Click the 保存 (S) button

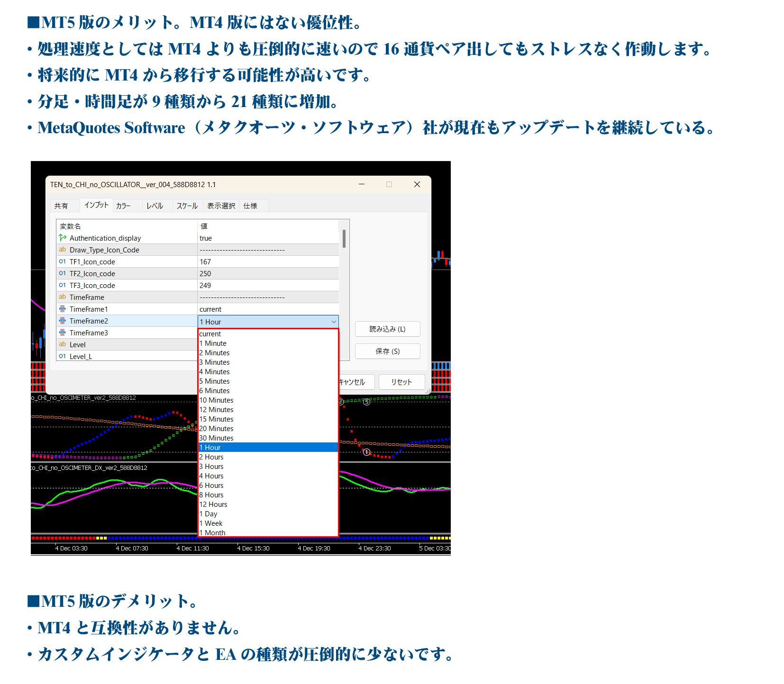coord(388,351)
